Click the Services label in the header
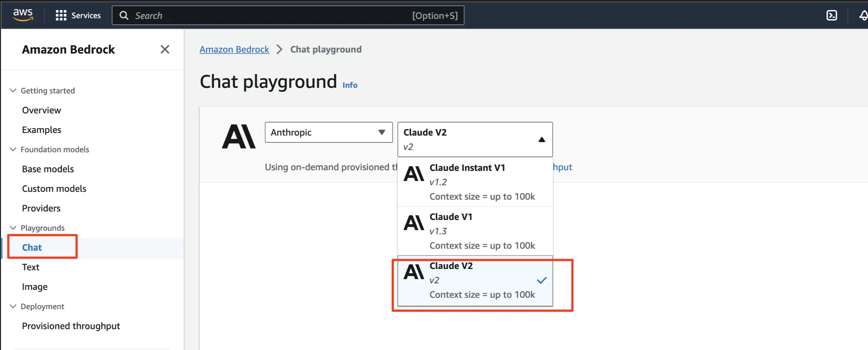Viewport: 868px width, 350px height. click(x=86, y=15)
